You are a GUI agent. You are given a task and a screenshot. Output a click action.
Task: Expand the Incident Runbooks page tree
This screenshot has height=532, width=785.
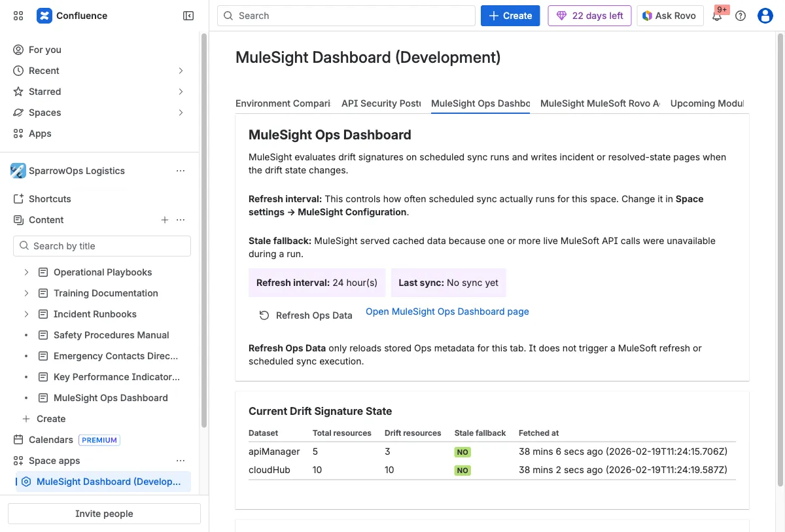tap(26, 314)
